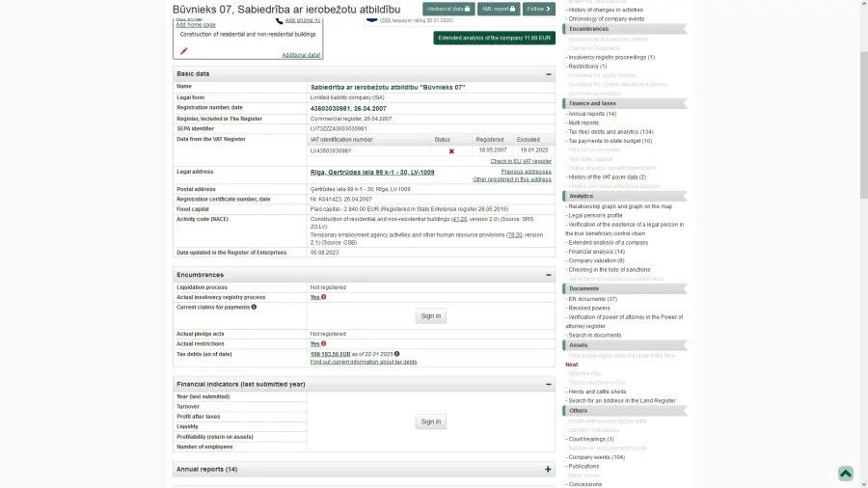Open Multi reports sidebar link

tap(583, 122)
